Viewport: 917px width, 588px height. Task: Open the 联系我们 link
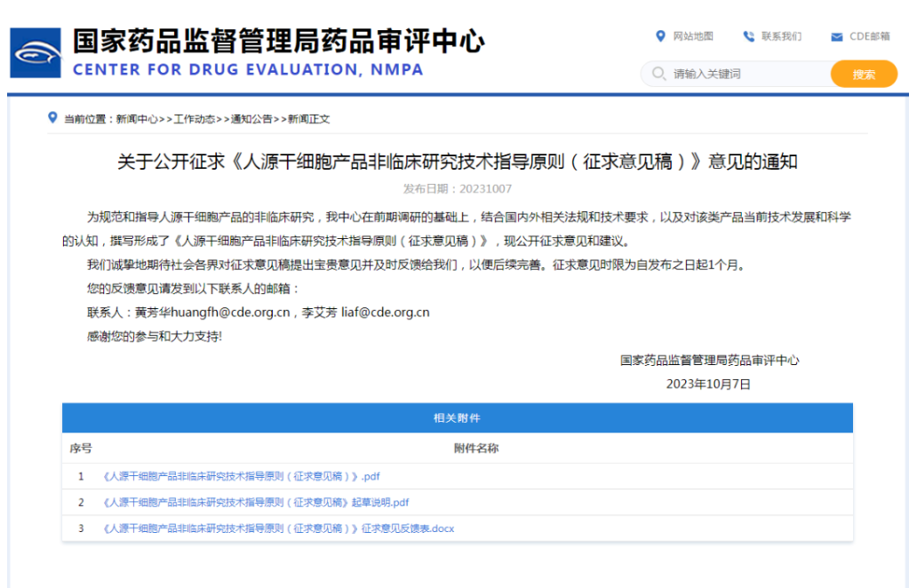pyautogui.click(x=781, y=36)
